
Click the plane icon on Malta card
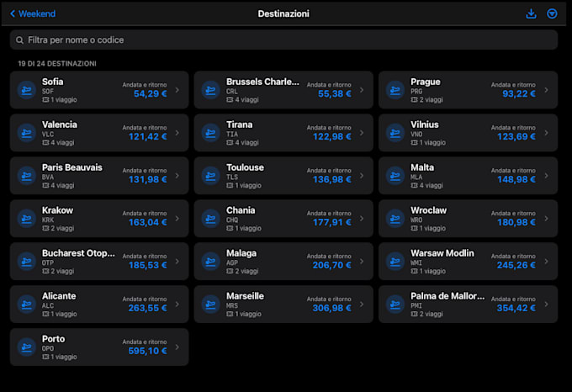[x=395, y=176]
